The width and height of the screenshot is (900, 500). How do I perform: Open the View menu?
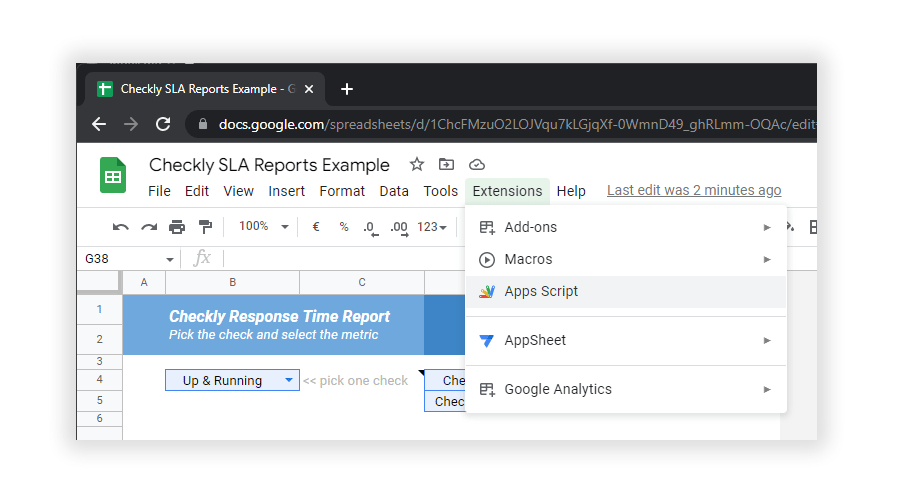(x=238, y=191)
